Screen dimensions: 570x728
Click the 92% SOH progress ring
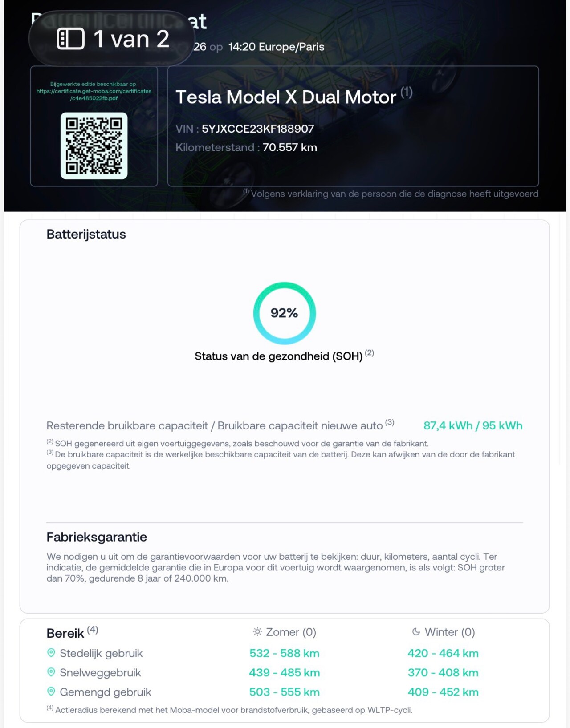click(x=285, y=313)
